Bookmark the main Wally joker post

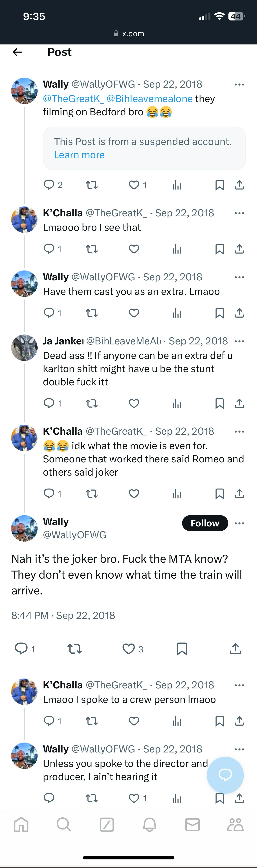pyautogui.click(x=182, y=649)
